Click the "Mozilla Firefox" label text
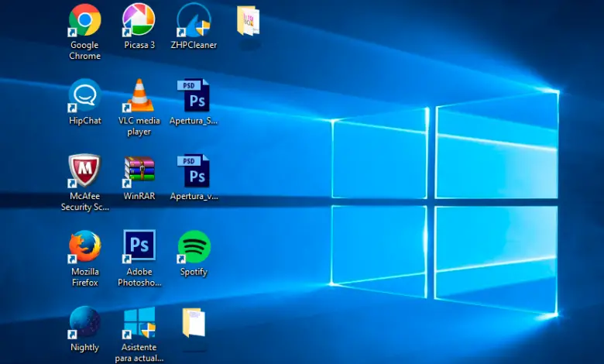Screen dimensions: 604x364 [85, 277]
